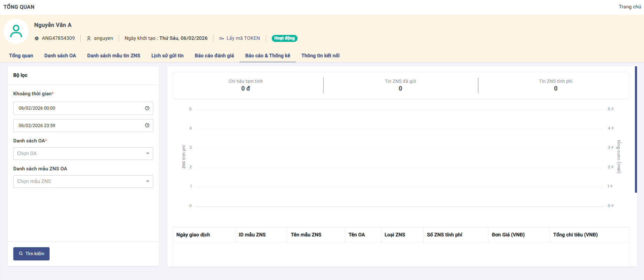
Task: Open the end date clock picker icon
Action: pos(147,125)
